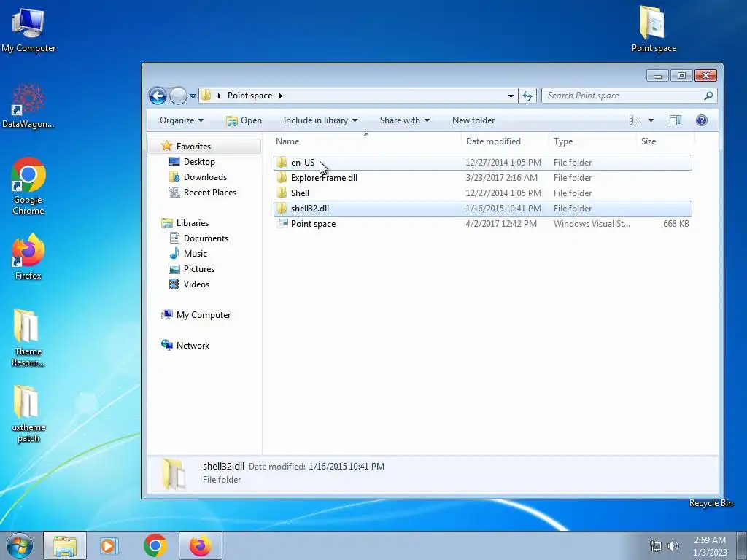Open the Share with menu

[x=404, y=120]
